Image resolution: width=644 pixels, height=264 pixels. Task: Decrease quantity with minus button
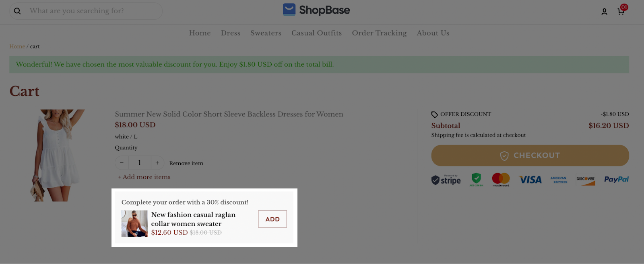pos(122,163)
